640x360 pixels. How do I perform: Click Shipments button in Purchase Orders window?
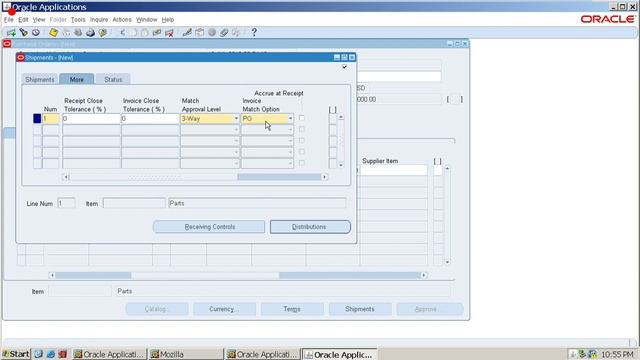360,309
